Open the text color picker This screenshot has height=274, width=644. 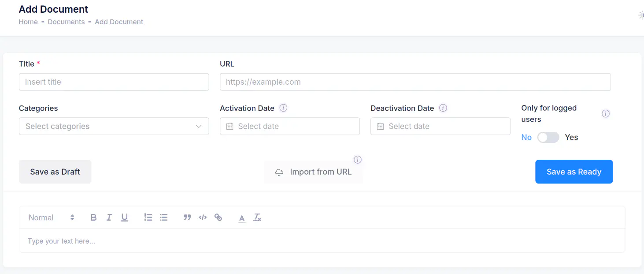tap(241, 218)
